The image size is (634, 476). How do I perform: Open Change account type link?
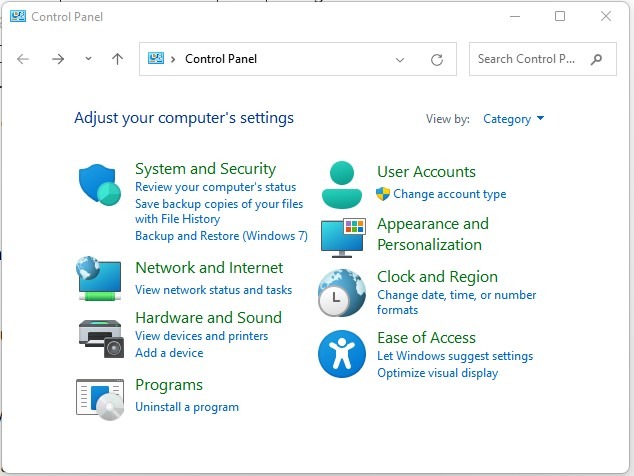point(449,194)
